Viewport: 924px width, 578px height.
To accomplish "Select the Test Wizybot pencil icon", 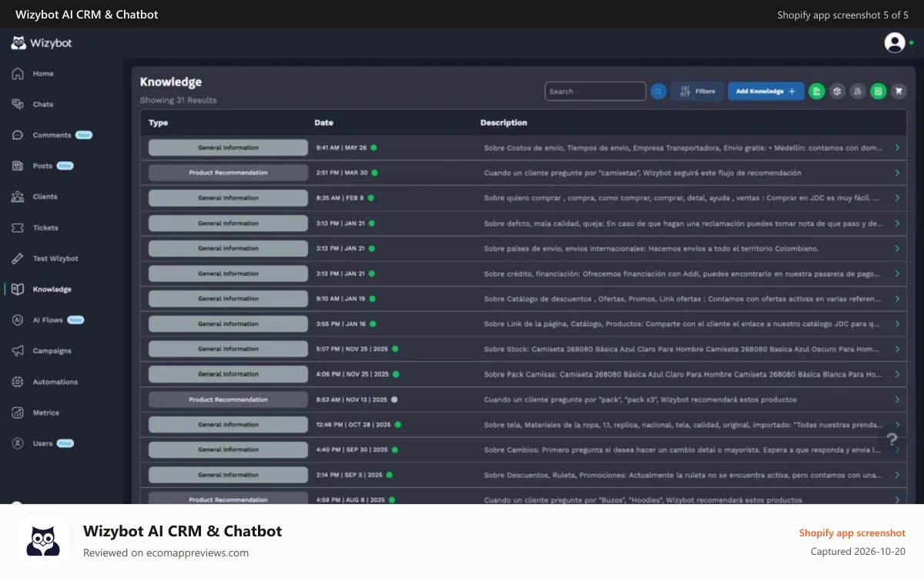I will (x=18, y=259).
